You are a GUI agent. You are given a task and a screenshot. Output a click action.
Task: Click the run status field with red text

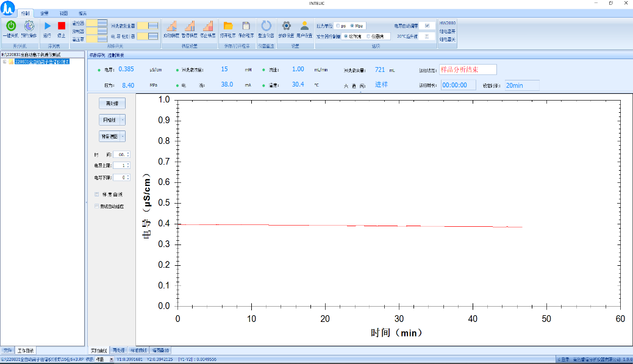coord(468,70)
